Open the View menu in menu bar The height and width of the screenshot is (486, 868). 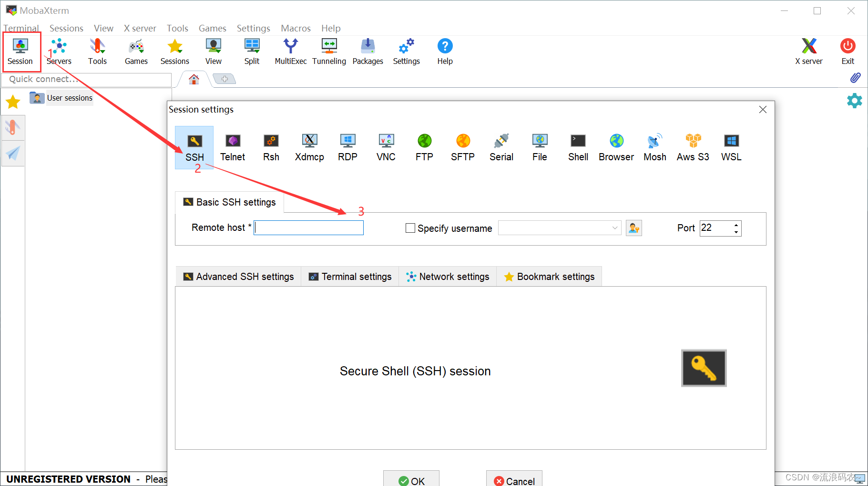pyautogui.click(x=103, y=28)
